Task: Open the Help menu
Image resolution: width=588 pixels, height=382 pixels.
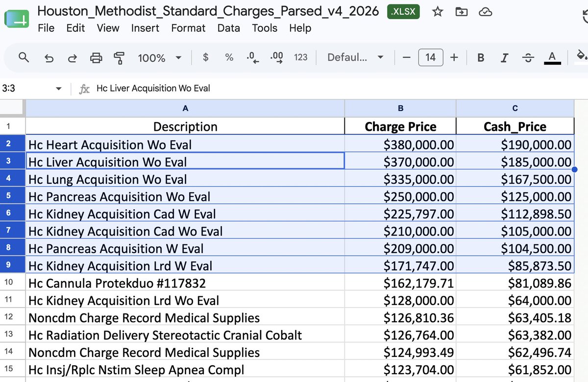Action: 300,28
